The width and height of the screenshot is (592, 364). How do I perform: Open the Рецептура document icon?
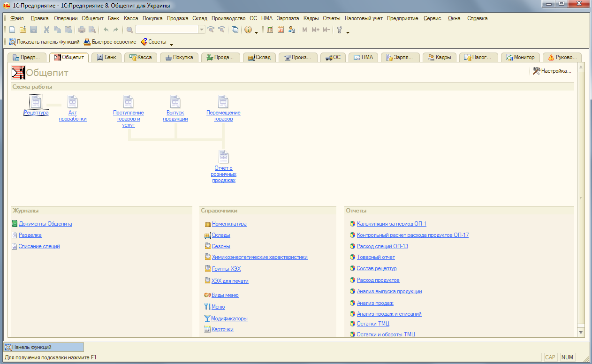click(x=36, y=101)
